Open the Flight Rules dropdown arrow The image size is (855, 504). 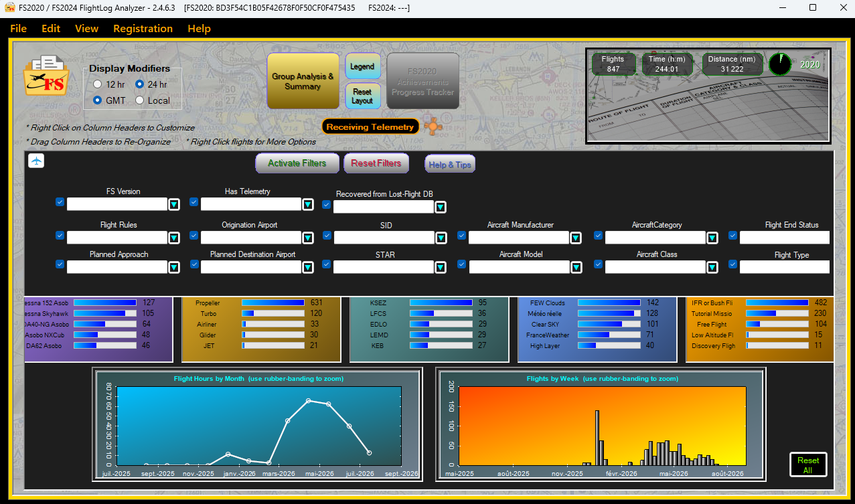pos(174,238)
